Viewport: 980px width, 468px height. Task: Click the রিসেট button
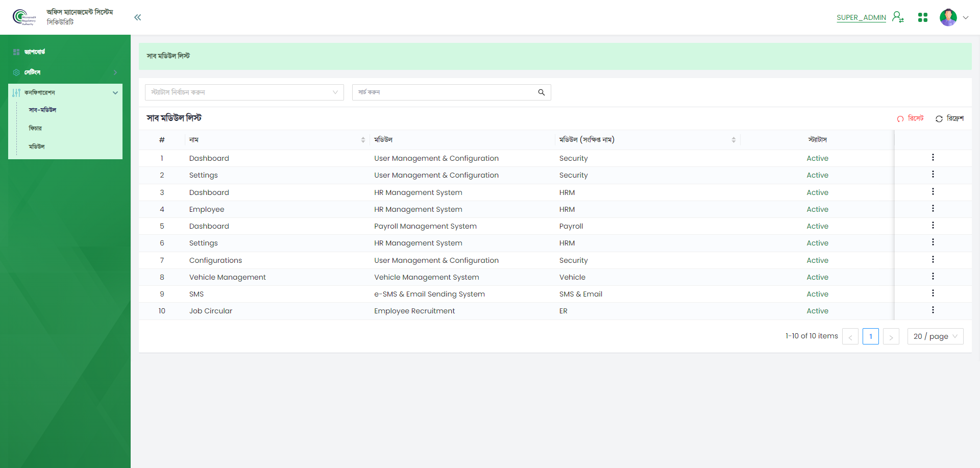(910, 118)
